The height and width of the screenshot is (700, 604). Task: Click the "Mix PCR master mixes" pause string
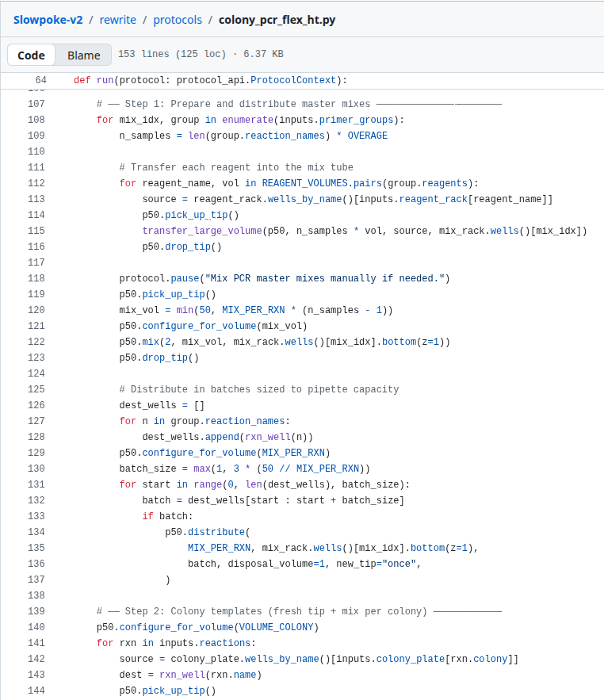pyautogui.click(x=325, y=278)
